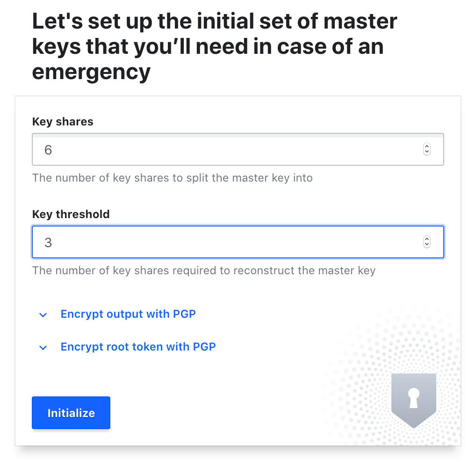Click chevron icon beside Encrypt root token with PGP
Viewport: 476px width, 468px height.
click(x=43, y=347)
